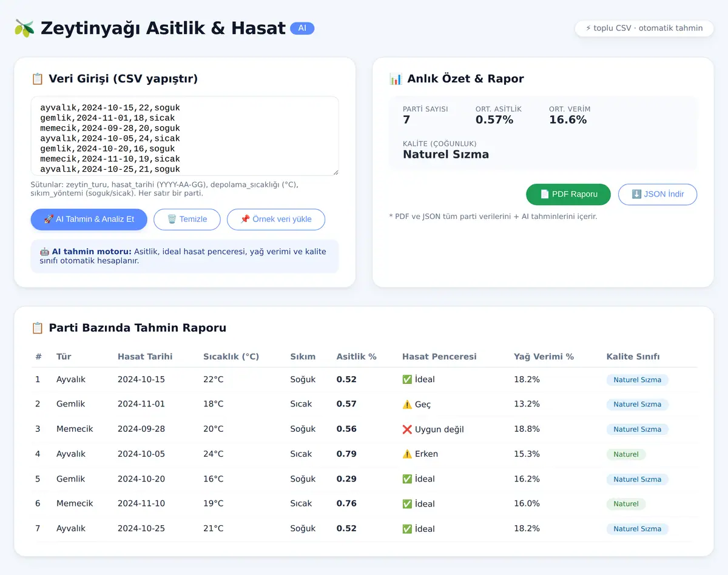Click average yield value 16.6%
The height and width of the screenshot is (575, 728).
click(568, 120)
